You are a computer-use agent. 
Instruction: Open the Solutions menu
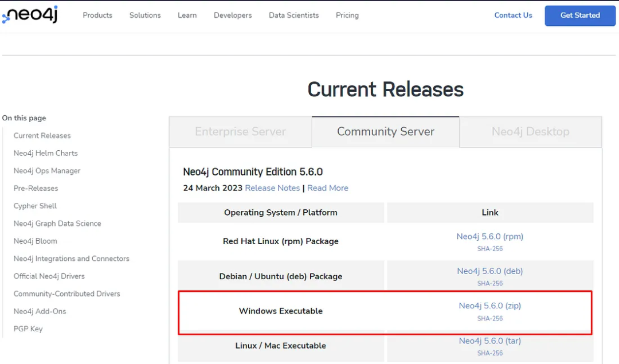point(145,15)
